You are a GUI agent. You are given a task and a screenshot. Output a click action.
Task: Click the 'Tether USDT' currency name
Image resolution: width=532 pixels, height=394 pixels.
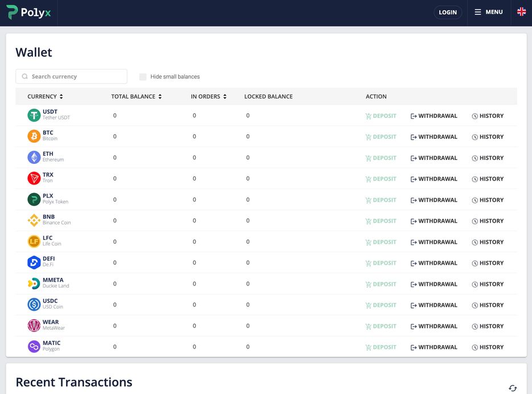(x=56, y=117)
